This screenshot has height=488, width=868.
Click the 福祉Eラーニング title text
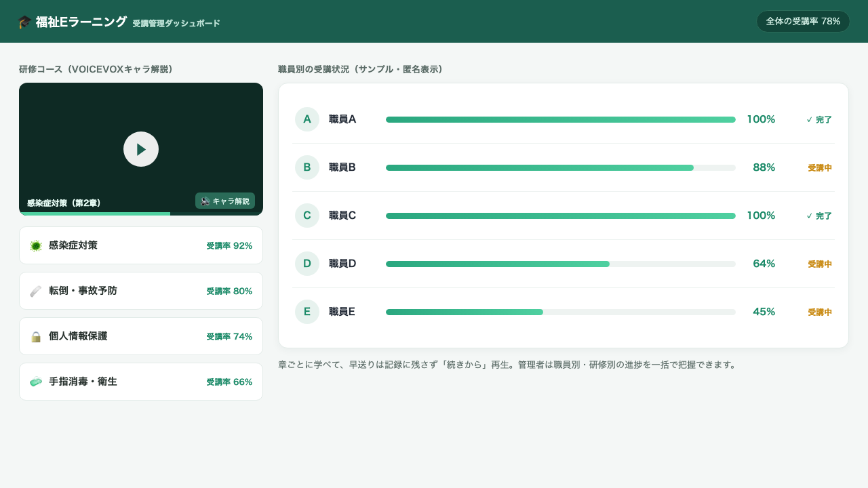click(x=81, y=22)
